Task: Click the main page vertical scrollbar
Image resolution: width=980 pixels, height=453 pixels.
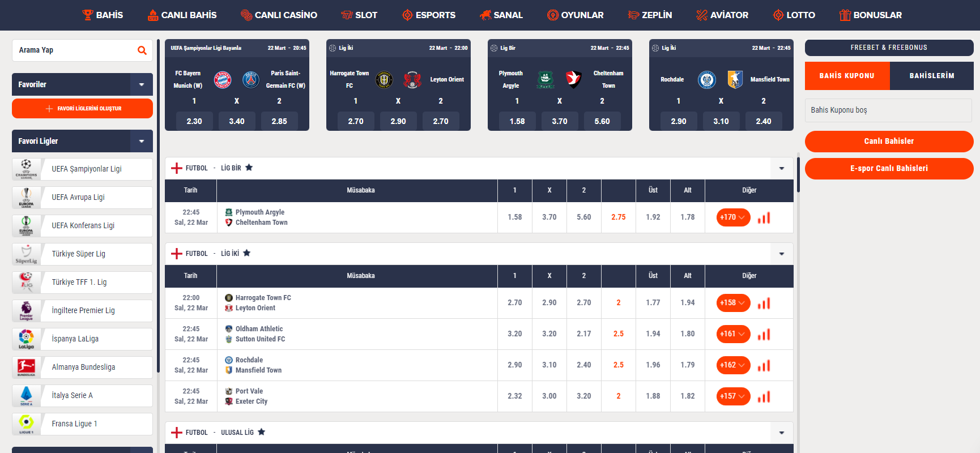Action: click(x=798, y=174)
